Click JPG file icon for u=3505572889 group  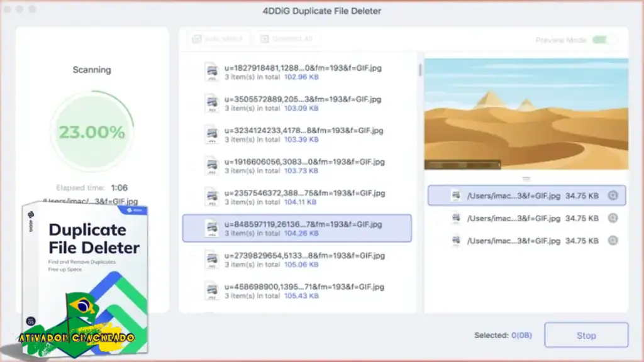pyautogui.click(x=212, y=103)
